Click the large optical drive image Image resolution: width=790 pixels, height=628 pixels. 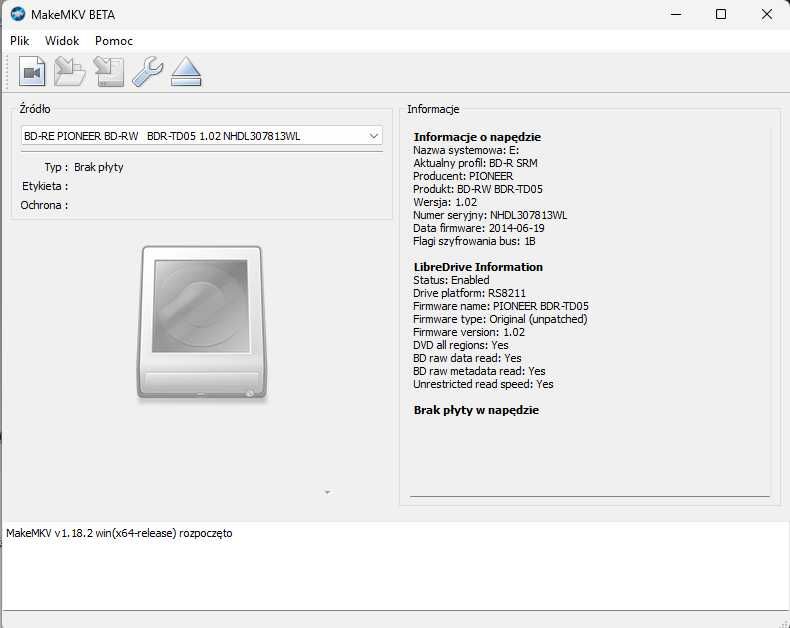[202, 323]
